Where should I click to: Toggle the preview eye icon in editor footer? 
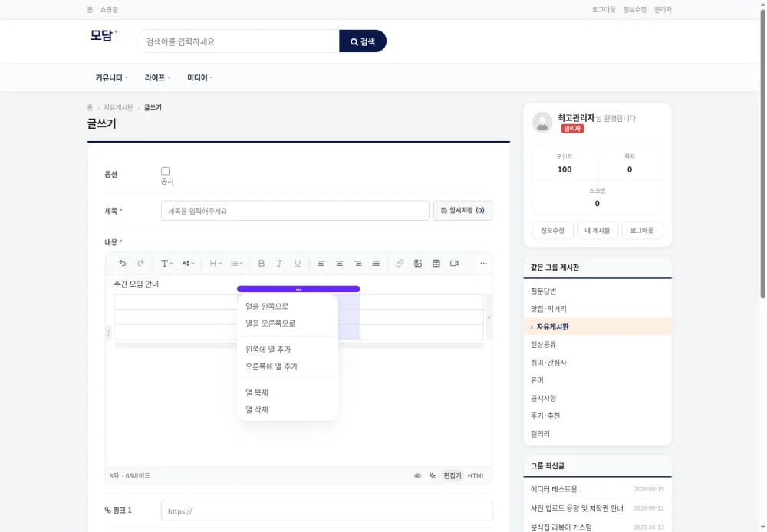click(417, 475)
